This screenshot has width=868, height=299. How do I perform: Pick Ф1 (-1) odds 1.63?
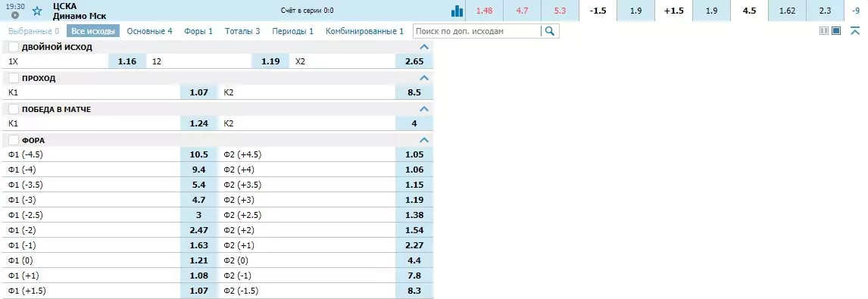tap(198, 245)
